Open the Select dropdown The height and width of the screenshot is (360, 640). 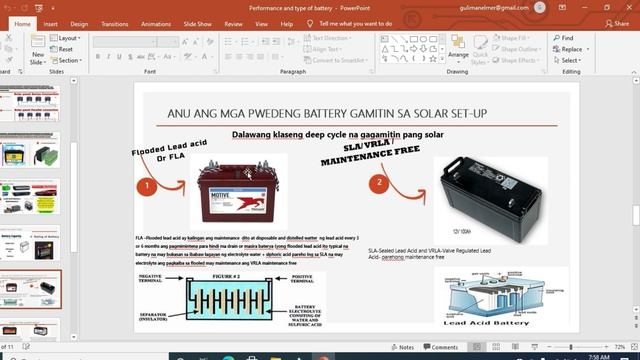click(567, 60)
